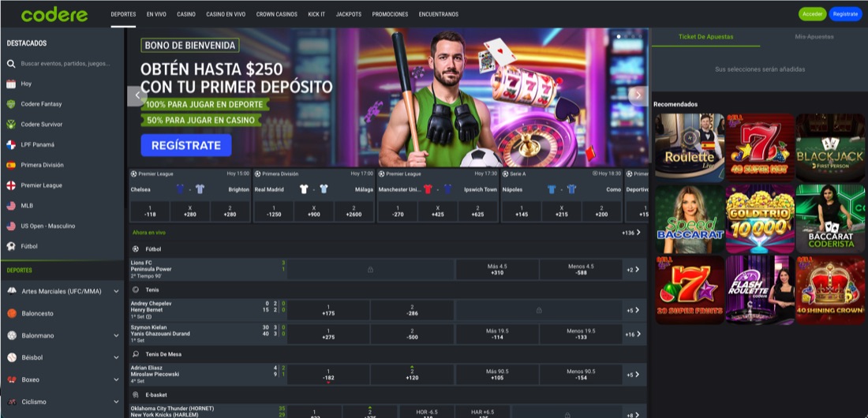Click E-basket section icon
The width and height of the screenshot is (868, 418).
pyautogui.click(x=136, y=395)
